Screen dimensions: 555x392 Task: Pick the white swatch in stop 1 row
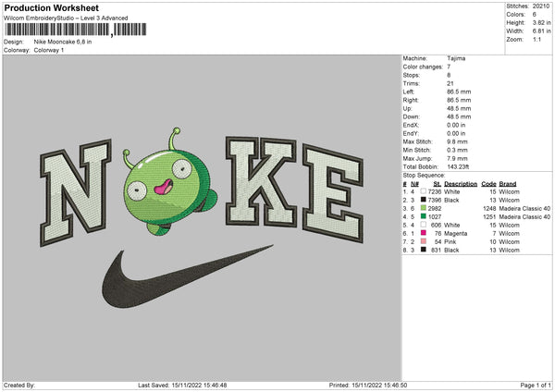(424, 191)
